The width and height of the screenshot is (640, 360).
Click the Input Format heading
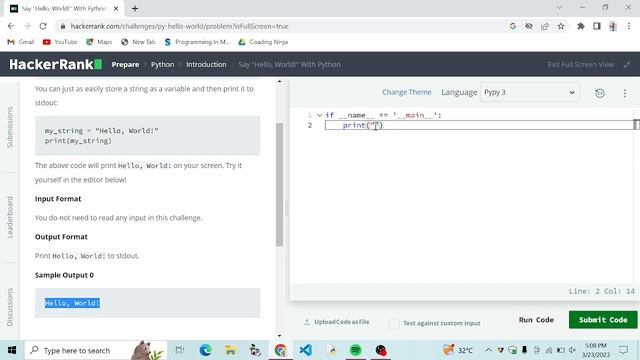(58, 199)
